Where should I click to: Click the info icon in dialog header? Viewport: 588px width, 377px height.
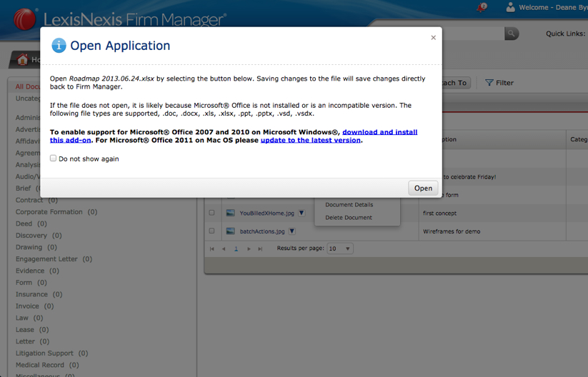[59, 46]
